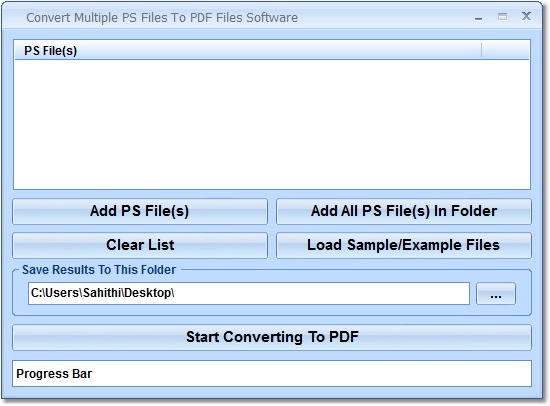Click inside the empty PS file list area

click(x=272, y=124)
